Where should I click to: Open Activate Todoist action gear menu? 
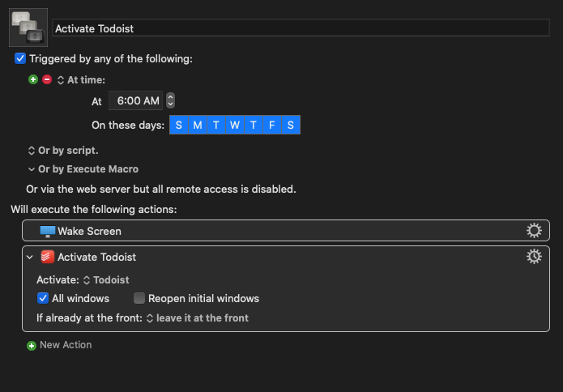point(534,257)
